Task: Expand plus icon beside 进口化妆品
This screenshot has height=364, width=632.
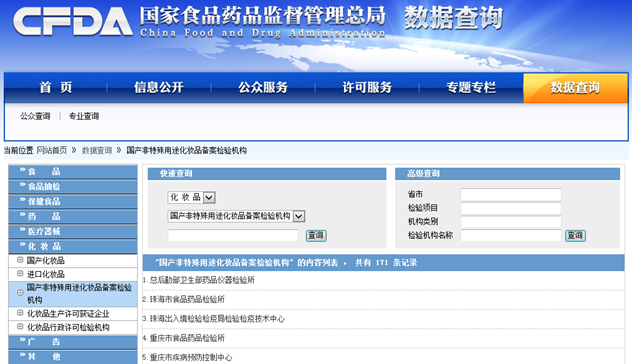Action: click(x=20, y=274)
